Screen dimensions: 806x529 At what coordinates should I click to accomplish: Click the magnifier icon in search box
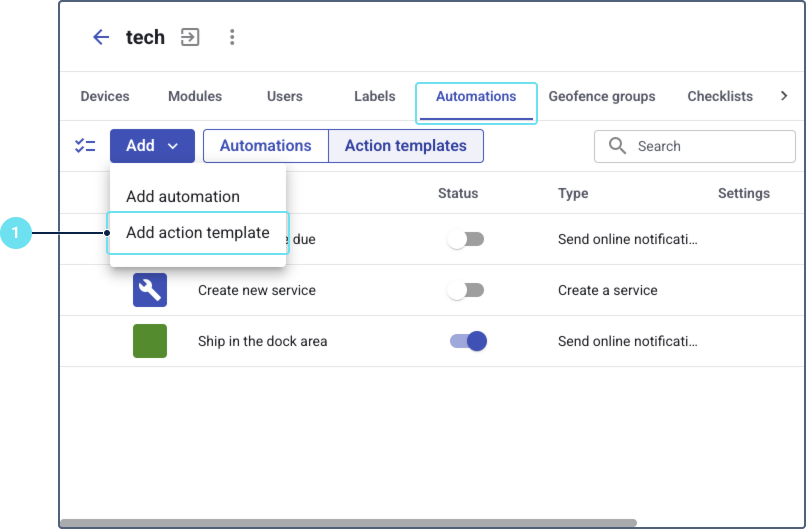[617, 146]
